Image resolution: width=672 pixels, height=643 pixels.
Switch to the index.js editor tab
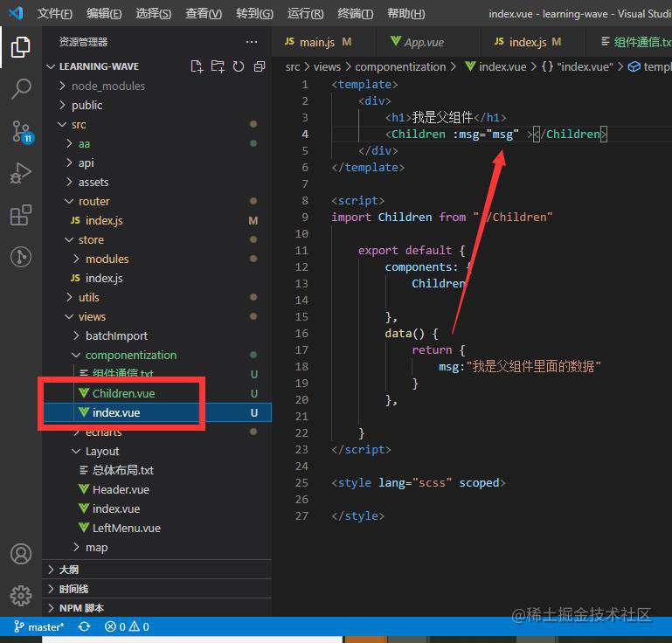point(533,42)
